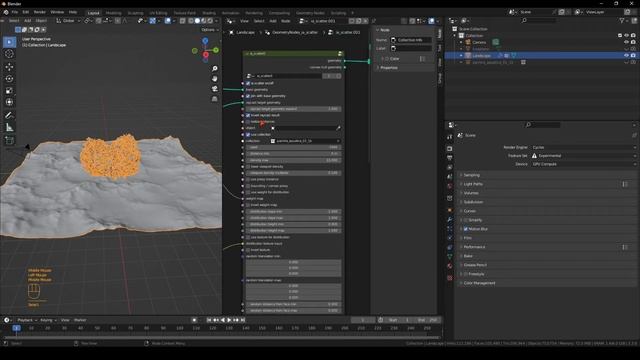Open the Render properties tab icon

point(450,149)
